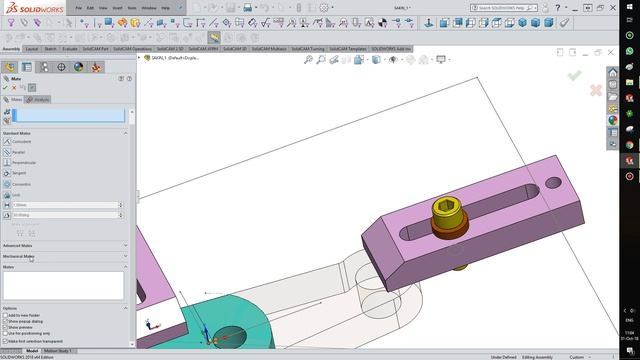This screenshot has width=640, height=360.
Task: Click the distance value field
Action: point(65,205)
